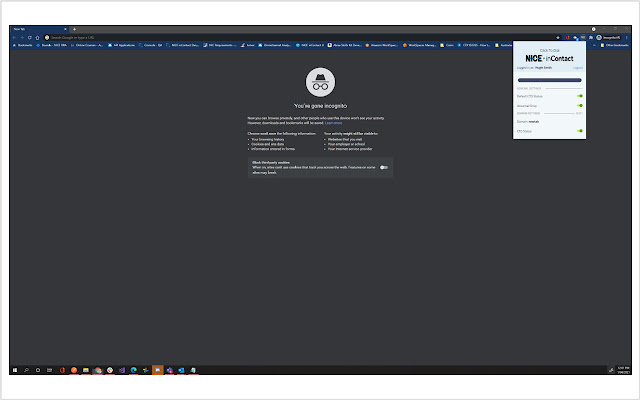Click the taskbar clock
This screenshot has width=640, height=400.
click(623, 370)
